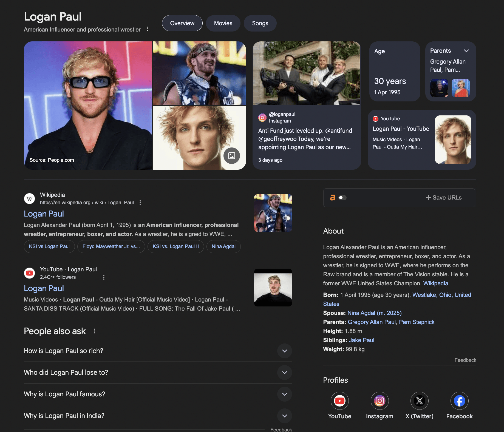Image resolution: width=504 pixels, height=432 pixels.
Task: Open the Facebook profile icon
Action: [460, 401]
